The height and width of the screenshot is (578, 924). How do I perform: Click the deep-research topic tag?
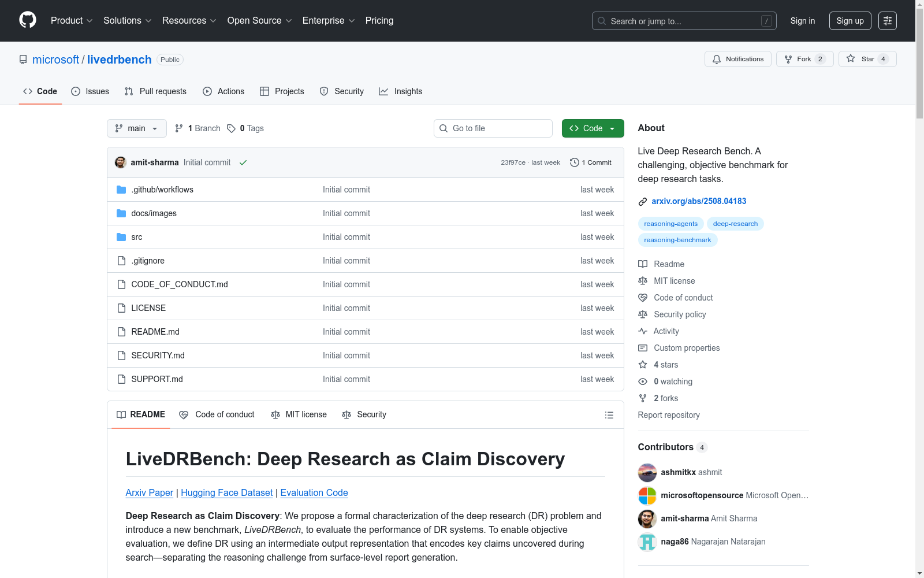click(735, 224)
